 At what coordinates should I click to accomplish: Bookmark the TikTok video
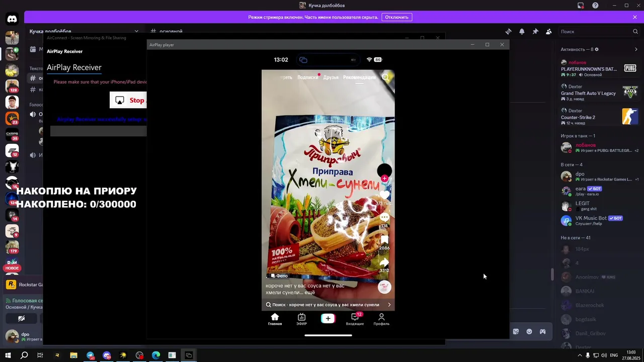tap(384, 240)
